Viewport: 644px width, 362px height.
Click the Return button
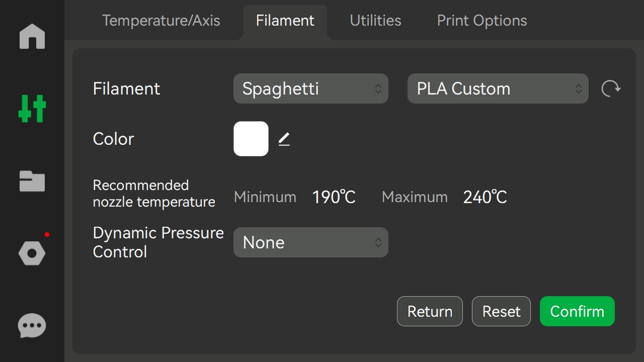click(430, 311)
